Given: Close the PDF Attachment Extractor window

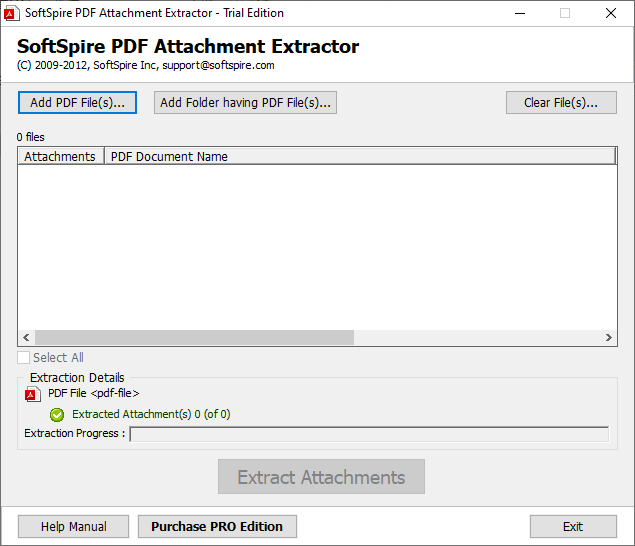Looking at the screenshot, I should click(x=611, y=13).
